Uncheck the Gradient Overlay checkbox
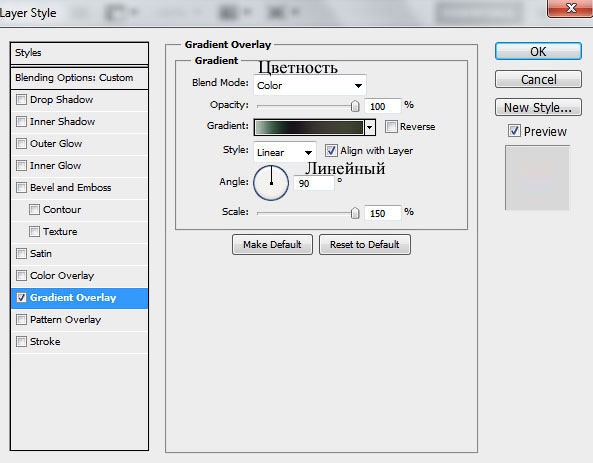Viewport: 593px width, 463px height. click(x=21, y=298)
